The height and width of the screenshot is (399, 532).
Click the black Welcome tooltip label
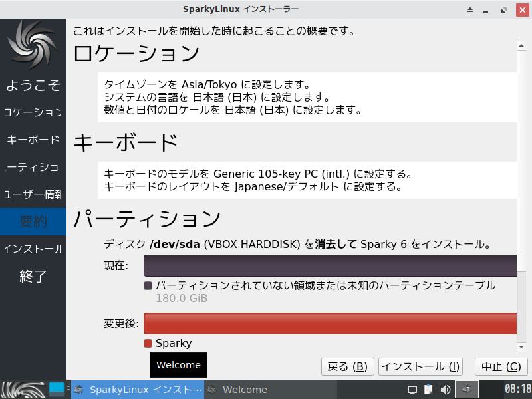[178, 365]
